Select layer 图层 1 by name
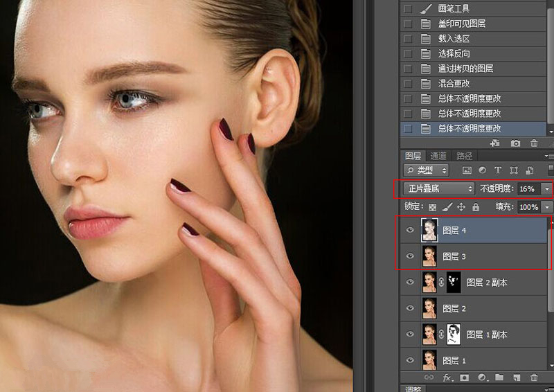Screen dimensions: 554x392 point(454,361)
